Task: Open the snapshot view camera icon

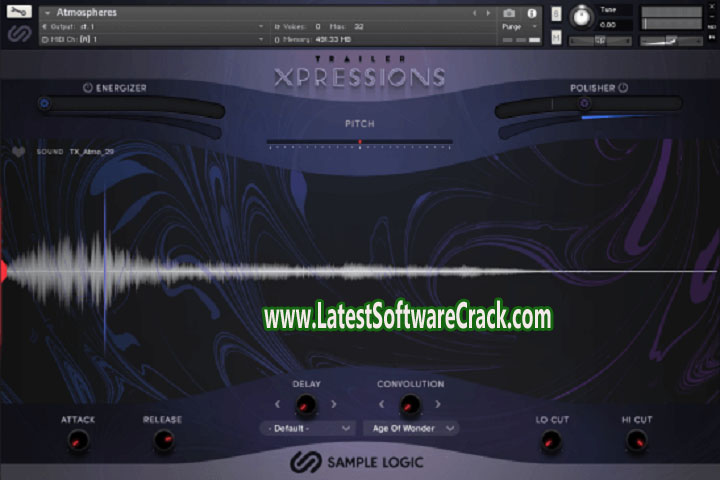Action: 509,13
